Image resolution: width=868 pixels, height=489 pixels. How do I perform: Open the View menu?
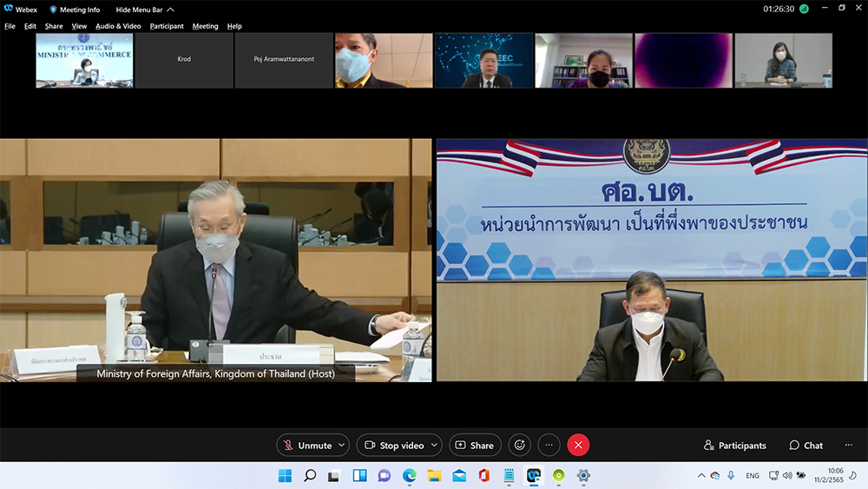(79, 26)
